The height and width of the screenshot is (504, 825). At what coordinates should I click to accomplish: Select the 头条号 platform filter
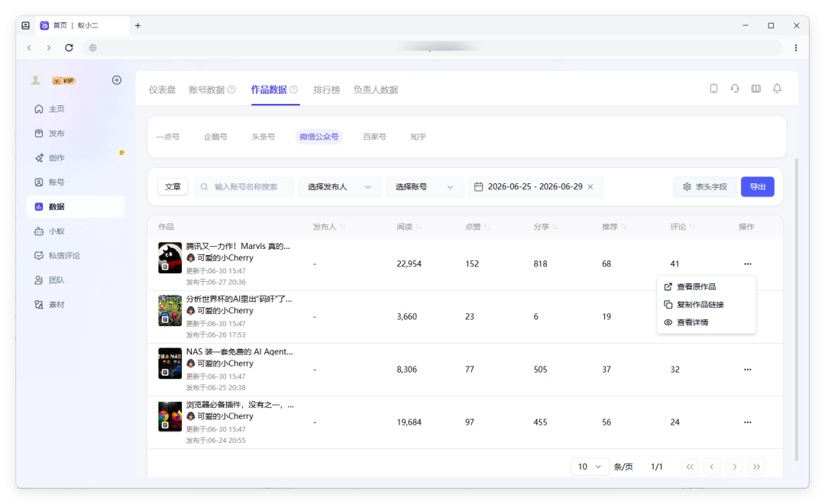[263, 137]
